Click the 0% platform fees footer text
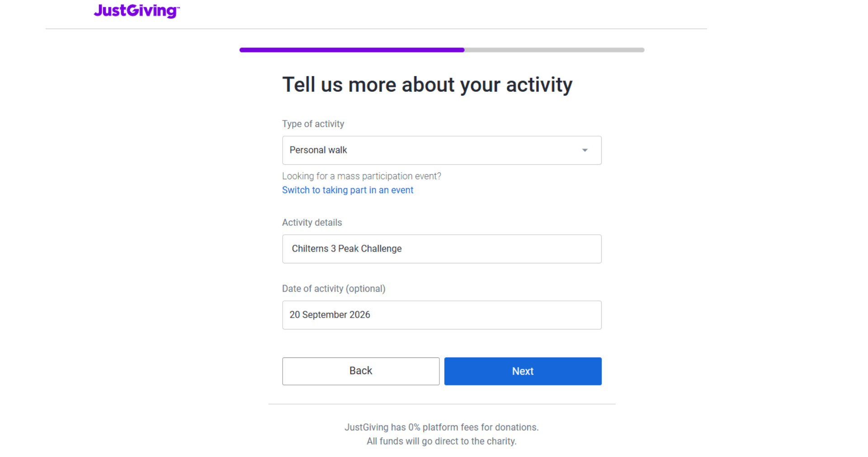 (441, 427)
